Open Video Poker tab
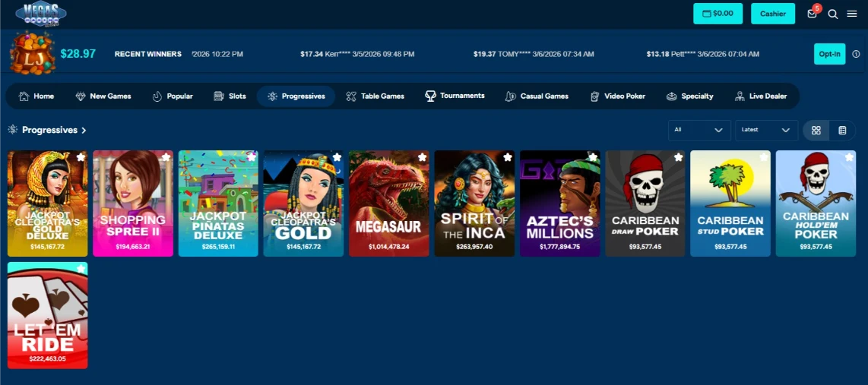 [618, 96]
